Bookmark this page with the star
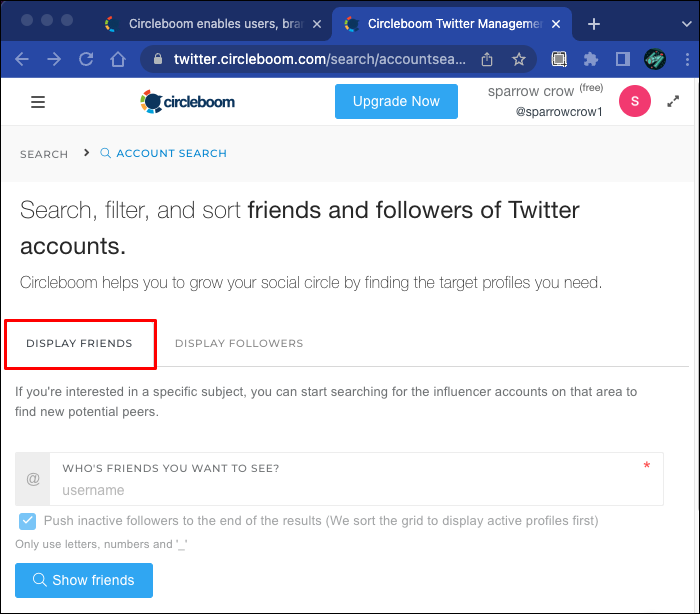 click(518, 59)
